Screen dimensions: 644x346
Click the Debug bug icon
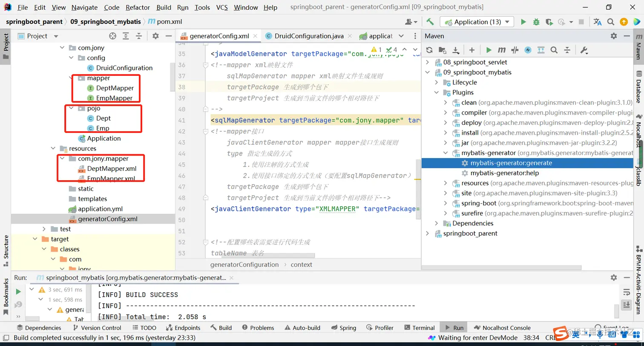pyautogui.click(x=536, y=22)
